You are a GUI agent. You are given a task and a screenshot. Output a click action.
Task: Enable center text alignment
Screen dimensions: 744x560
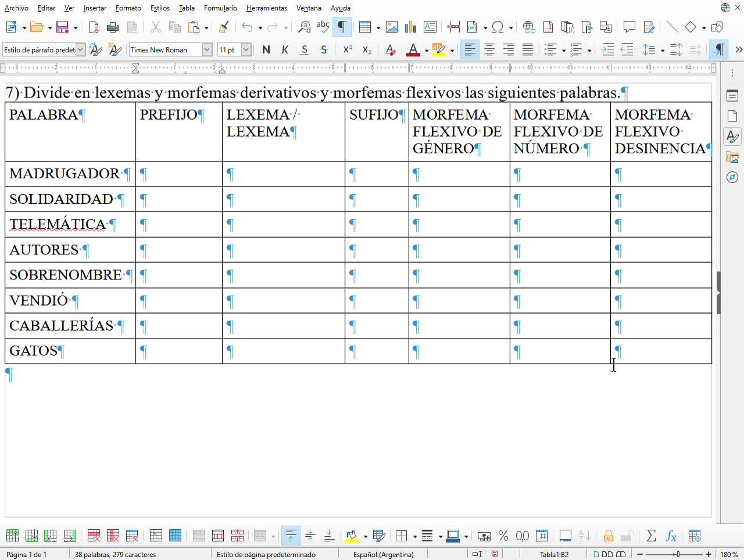click(x=489, y=50)
